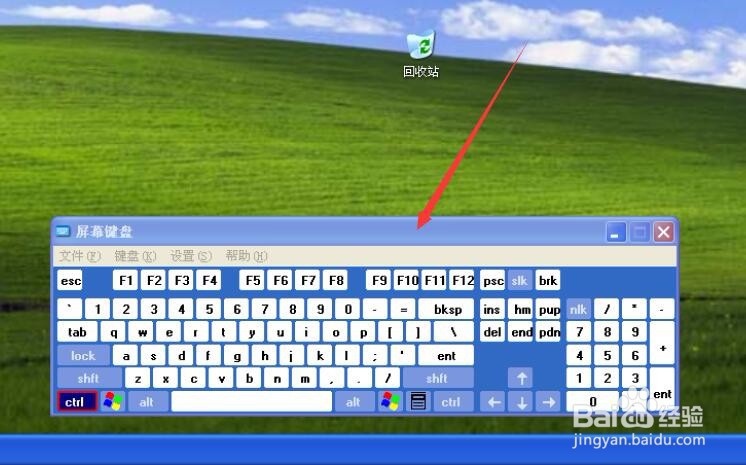Open the Recycle Bin desktop icon
The image size is (746, 465).
pyautogui.click(x=421, y=53)
